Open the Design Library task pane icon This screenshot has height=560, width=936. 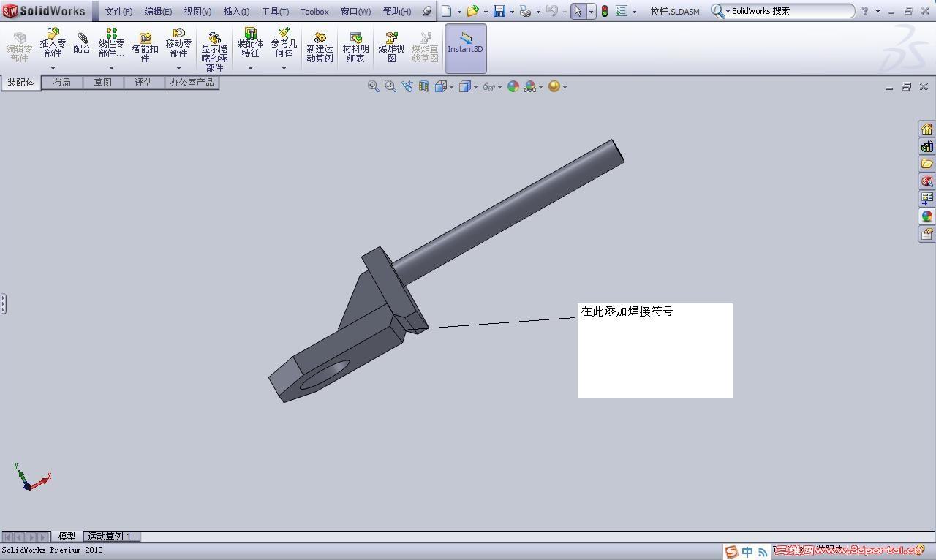[x=926, y=146]
